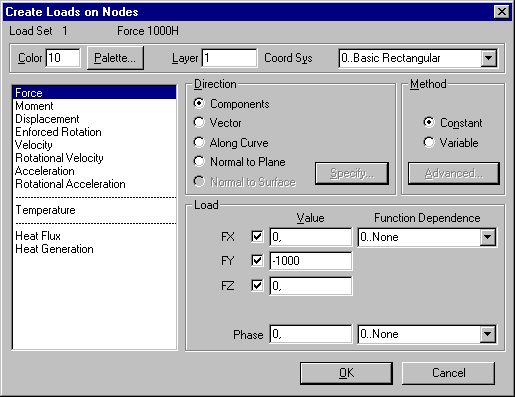This screenshot has height=397, width=515.
Task: Toggle the FY component checkbox
Action: click(257, 260)
